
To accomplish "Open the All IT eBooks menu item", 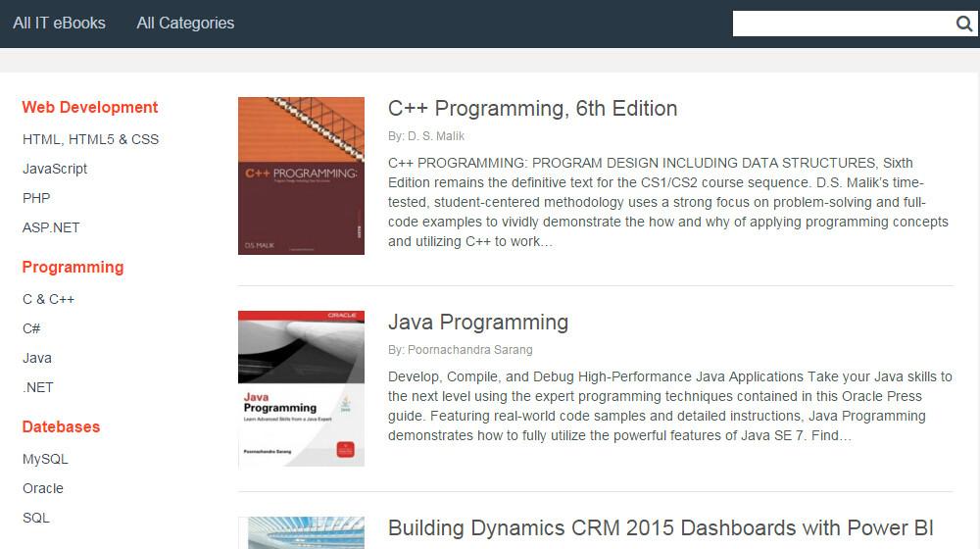I will 59,23.
